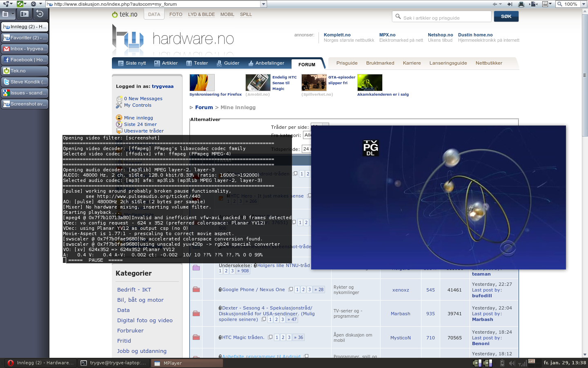Open dropdown next to the reload icon
The width and height of the screenshot is (588, 368).
26,4
